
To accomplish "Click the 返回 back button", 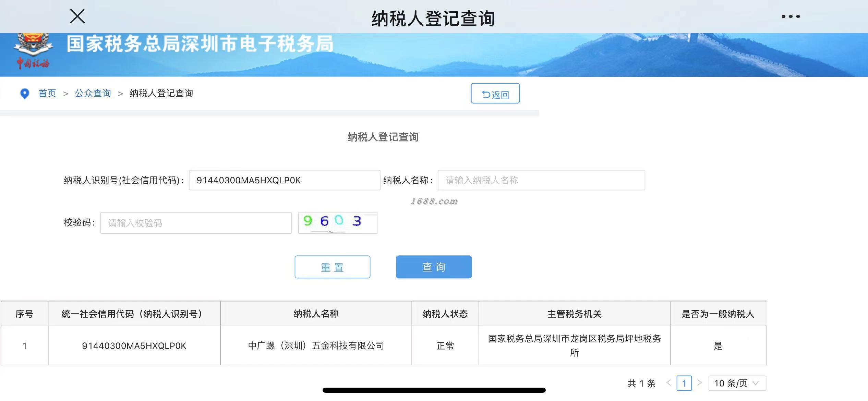I will point(495,93).
